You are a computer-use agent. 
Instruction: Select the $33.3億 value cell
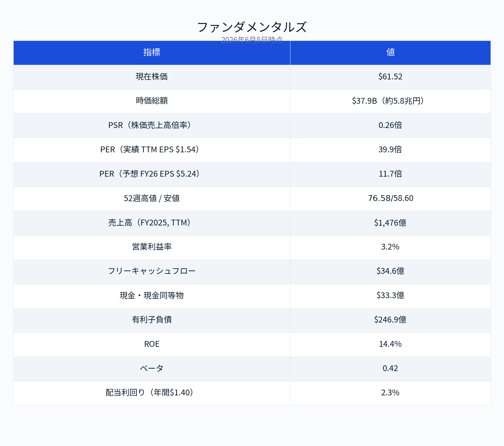click(390, 296)
